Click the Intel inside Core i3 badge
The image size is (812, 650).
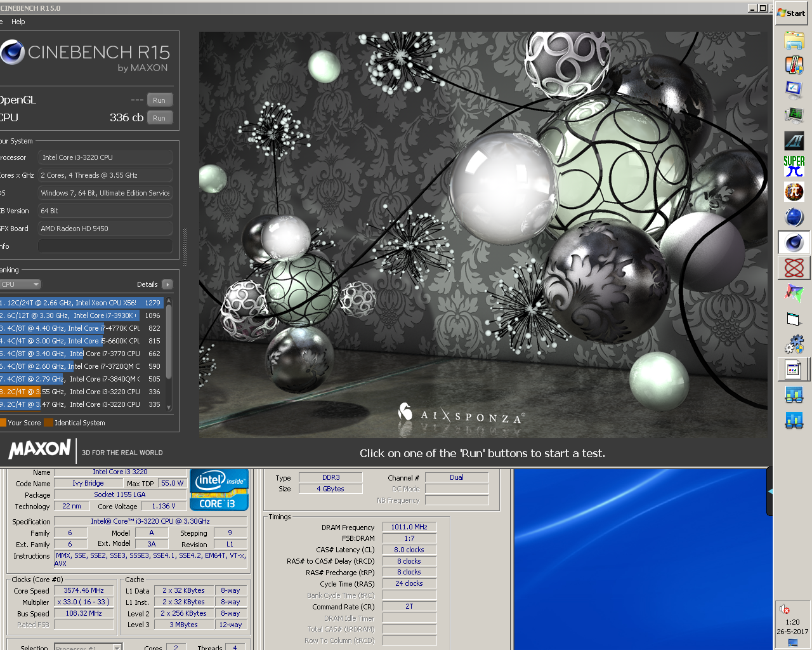click(x=219, y=491)
